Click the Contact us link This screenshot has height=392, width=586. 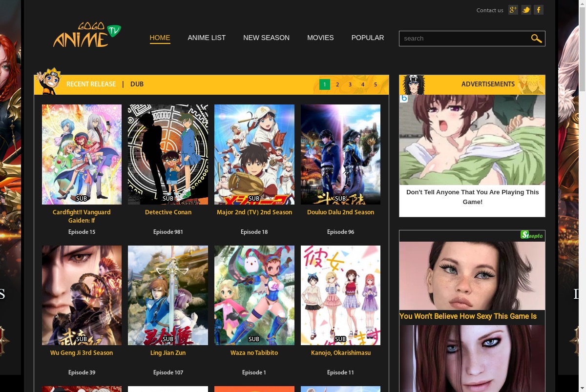(490, 10)
